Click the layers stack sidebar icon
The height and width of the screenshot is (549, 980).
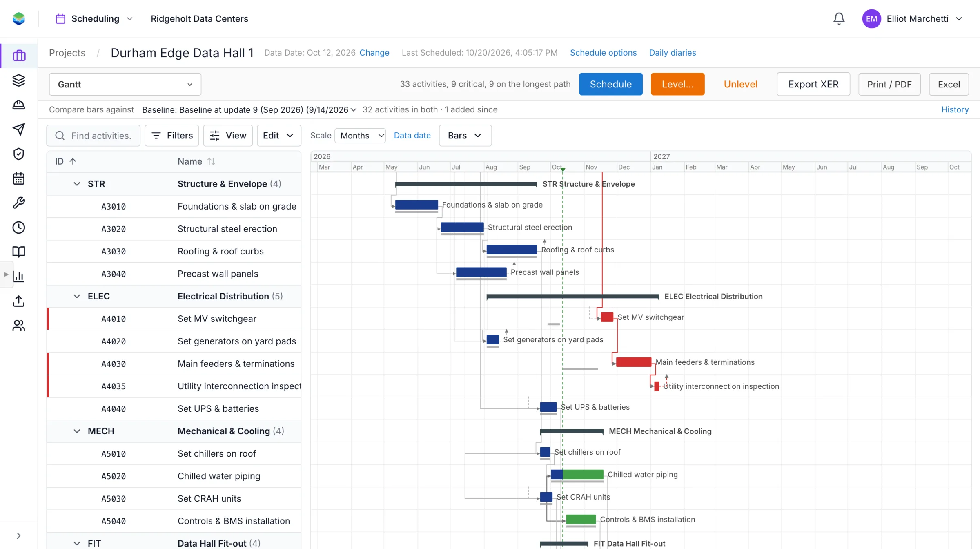[x=19, y=80]
